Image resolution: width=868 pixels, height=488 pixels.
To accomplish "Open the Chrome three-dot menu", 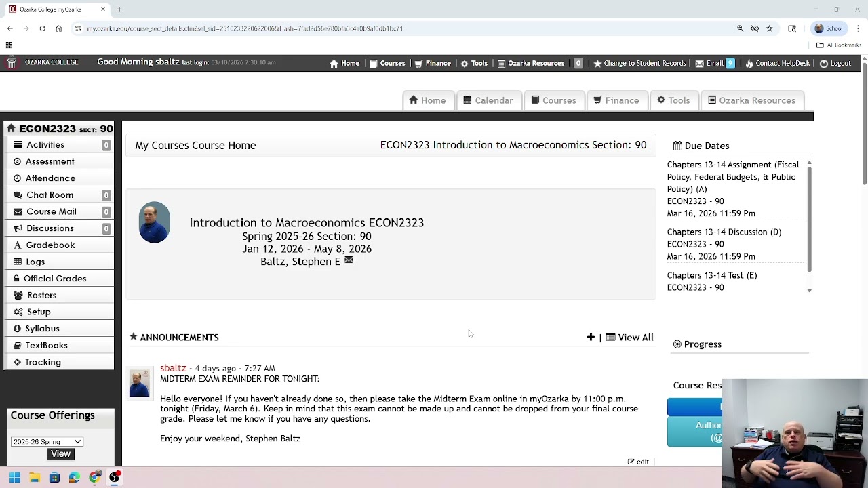I will tap(858, 28).
